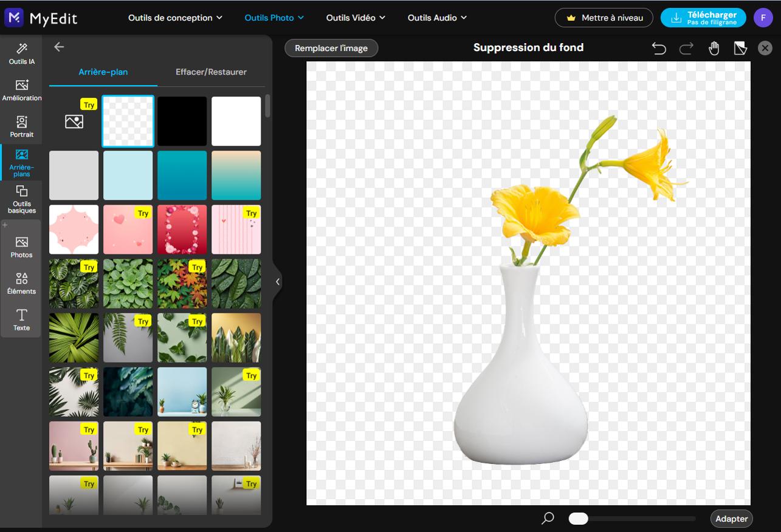Undo the last edit
This screenshot has height=532, width=781.
[659, 47]
